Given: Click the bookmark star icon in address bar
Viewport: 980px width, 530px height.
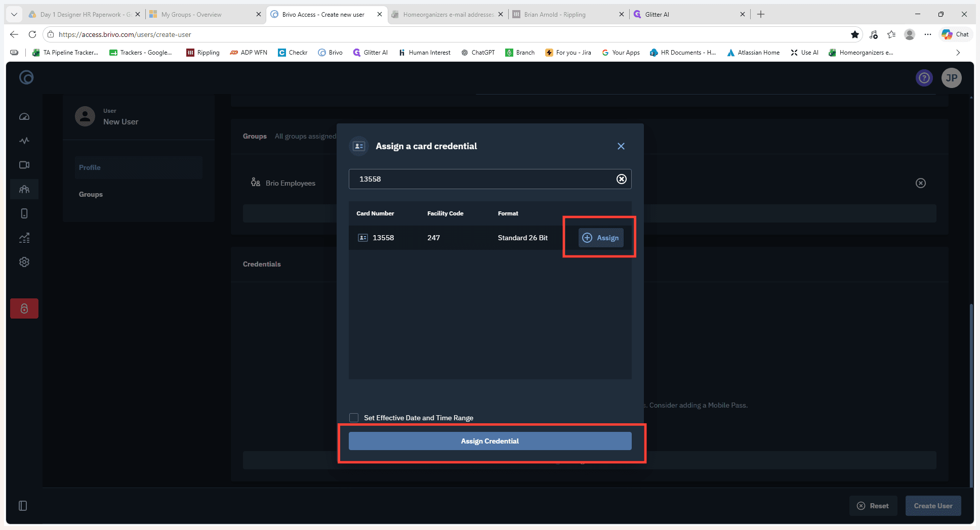Looking at the screenshot, I should pyautogui.click(x=855, y=34).
